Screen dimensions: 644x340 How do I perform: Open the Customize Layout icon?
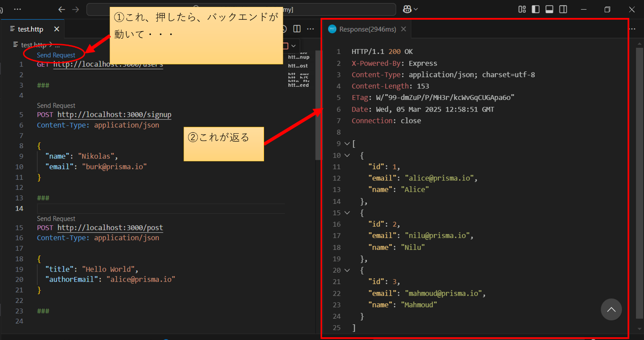522,9
